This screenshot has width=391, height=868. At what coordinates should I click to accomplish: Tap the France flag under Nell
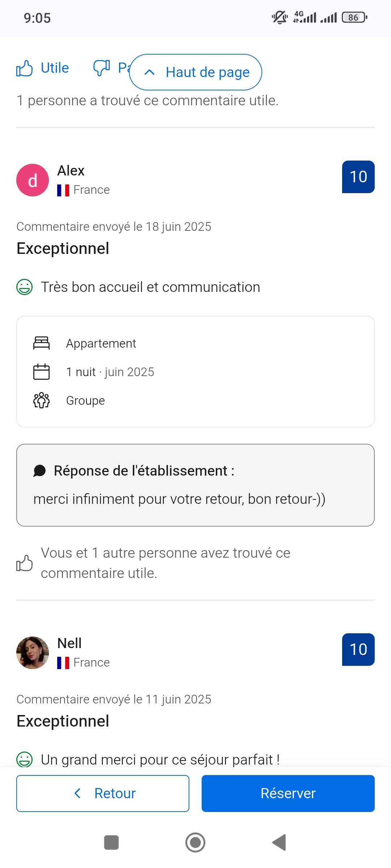click(x=63, y=663)
